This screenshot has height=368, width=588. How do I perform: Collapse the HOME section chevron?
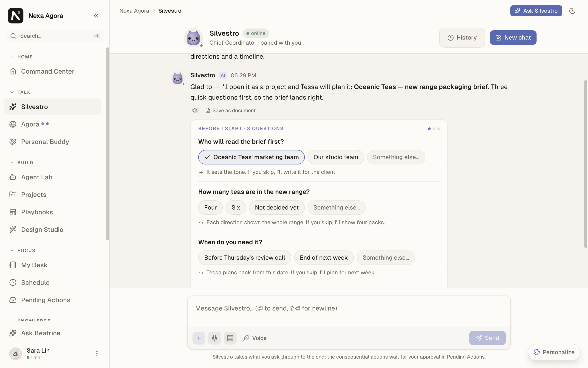coord(12,57)
